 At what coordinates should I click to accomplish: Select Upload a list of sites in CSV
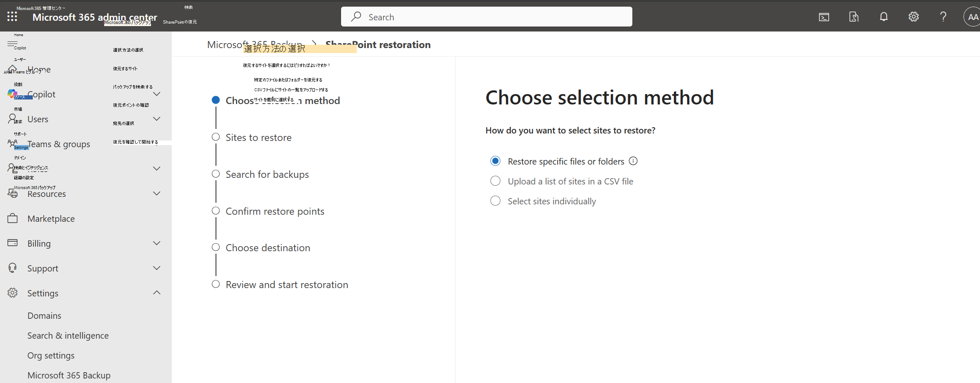click(x=495, y=181)
